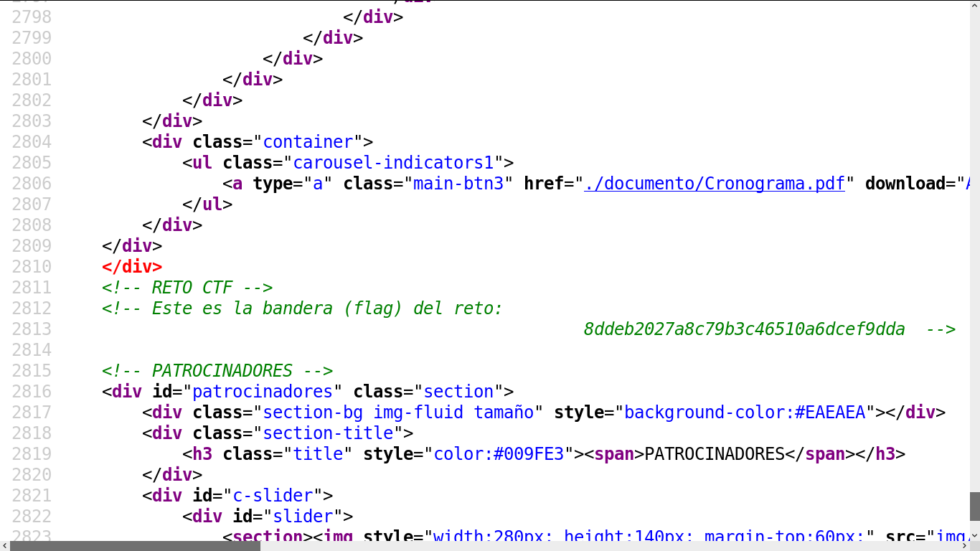Click the vertical scrollbar thumb
980x551 pixels.
click(x=975, y=507)
